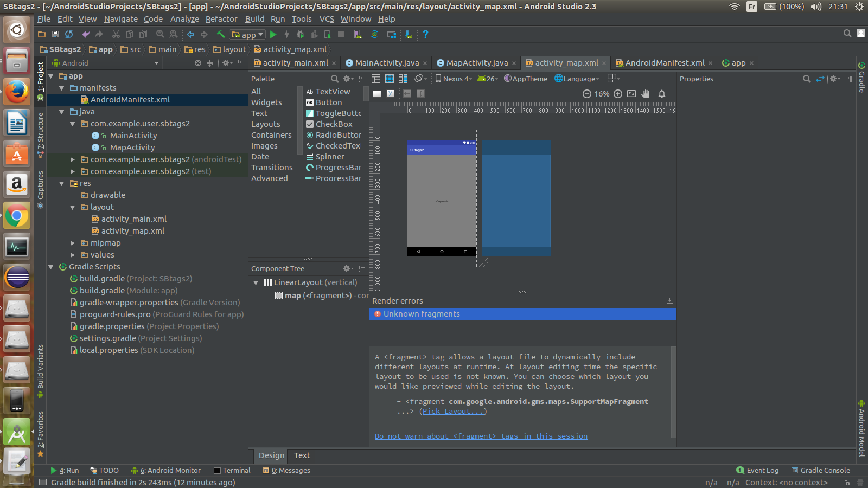
Task: Open the VCS menu
Action: tap(327, 19)
